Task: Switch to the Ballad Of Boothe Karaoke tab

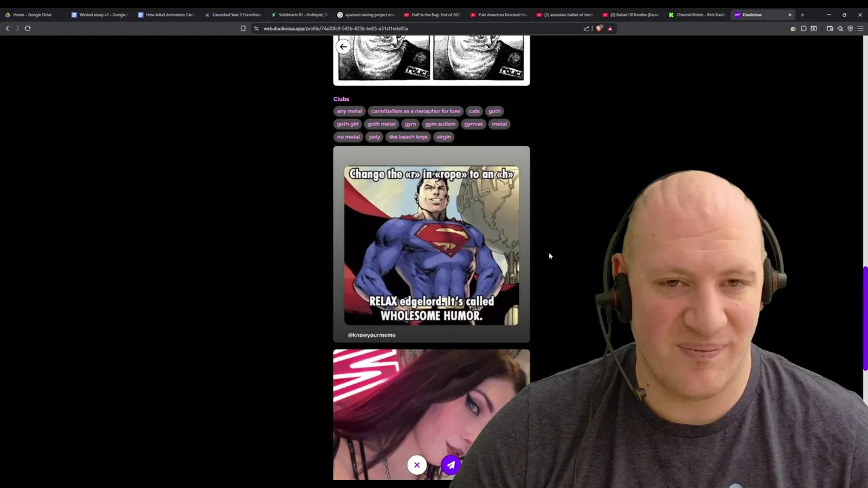Action: (x=631, y=15)
